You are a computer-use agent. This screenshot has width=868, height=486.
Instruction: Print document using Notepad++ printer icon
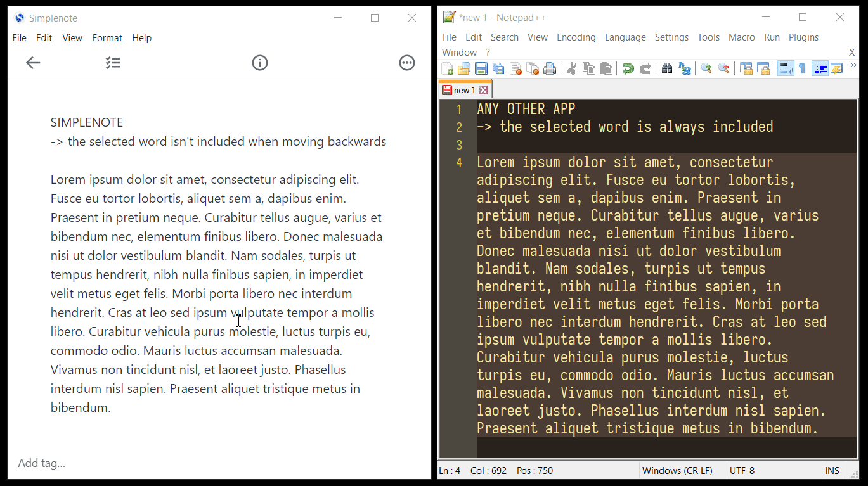550,68
